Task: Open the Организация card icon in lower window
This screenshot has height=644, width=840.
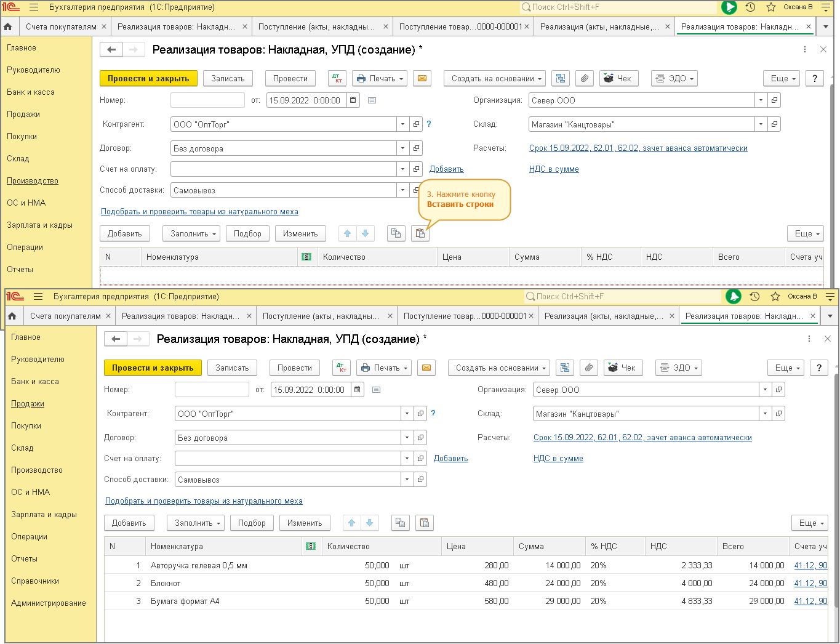Action: (779, 390)
